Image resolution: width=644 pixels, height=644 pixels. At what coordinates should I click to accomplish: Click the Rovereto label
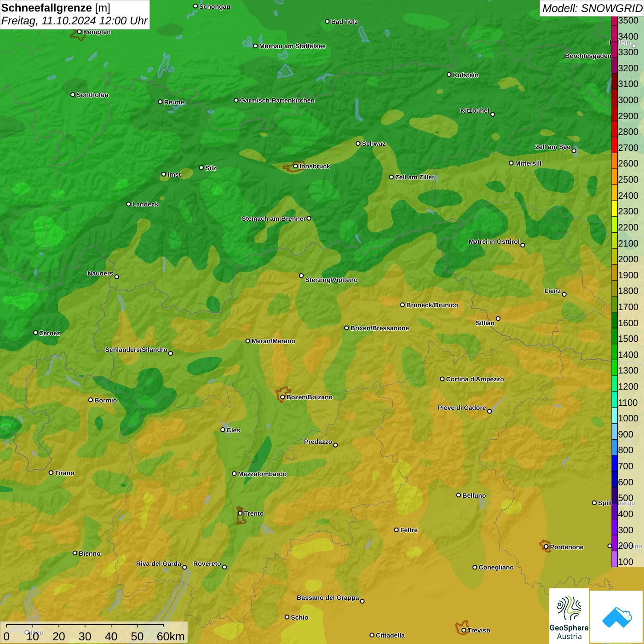click(207, 563)
